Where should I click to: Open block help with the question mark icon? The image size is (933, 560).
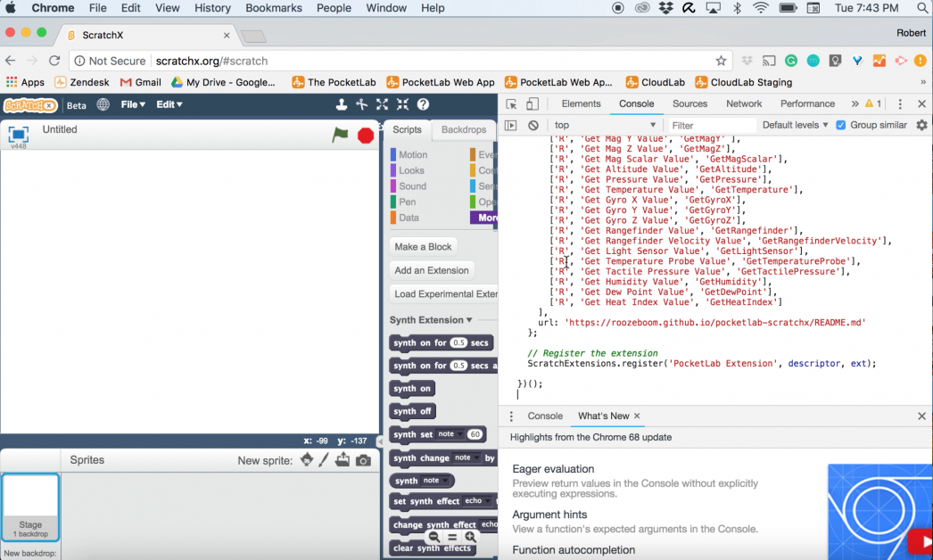tap(422, 104)
